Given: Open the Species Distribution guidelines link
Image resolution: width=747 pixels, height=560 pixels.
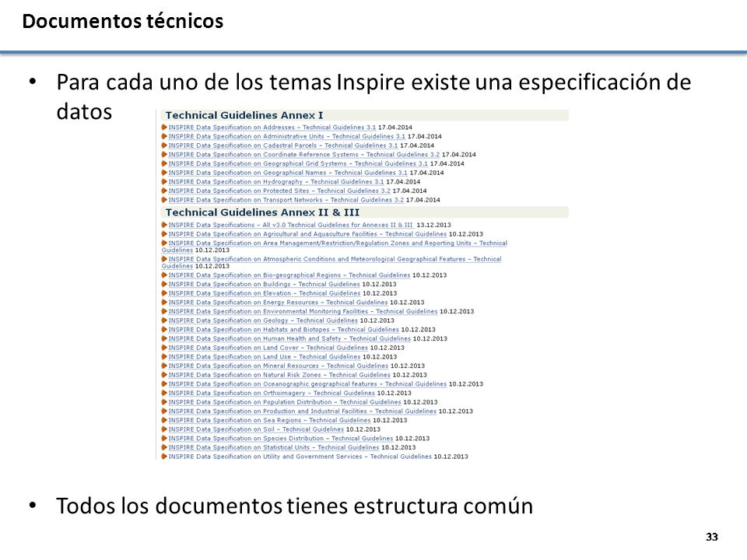Looking at the screenshot, I should (x=281, y=438).
